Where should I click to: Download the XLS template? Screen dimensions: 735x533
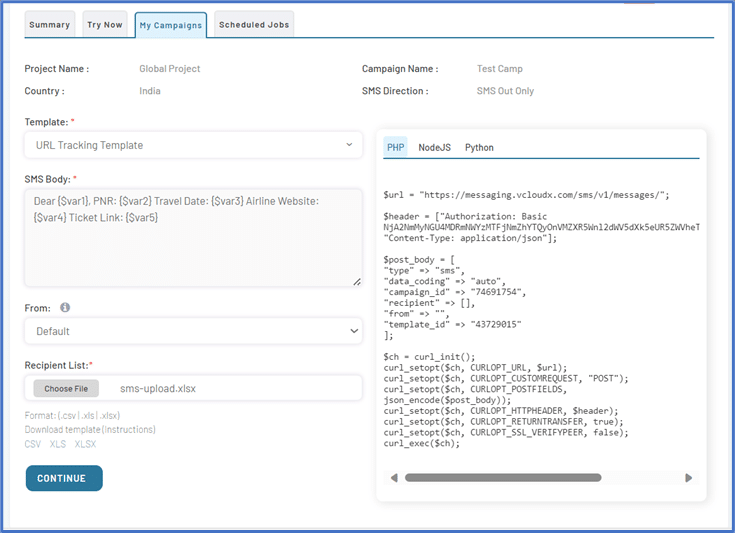pos(58,444)
